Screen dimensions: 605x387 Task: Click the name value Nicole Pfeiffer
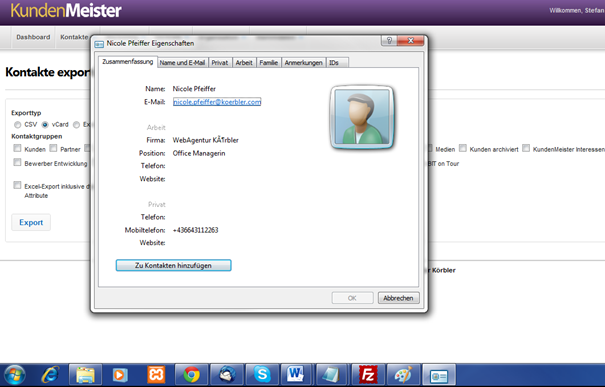pyautogui.click(x=194, y=89)
